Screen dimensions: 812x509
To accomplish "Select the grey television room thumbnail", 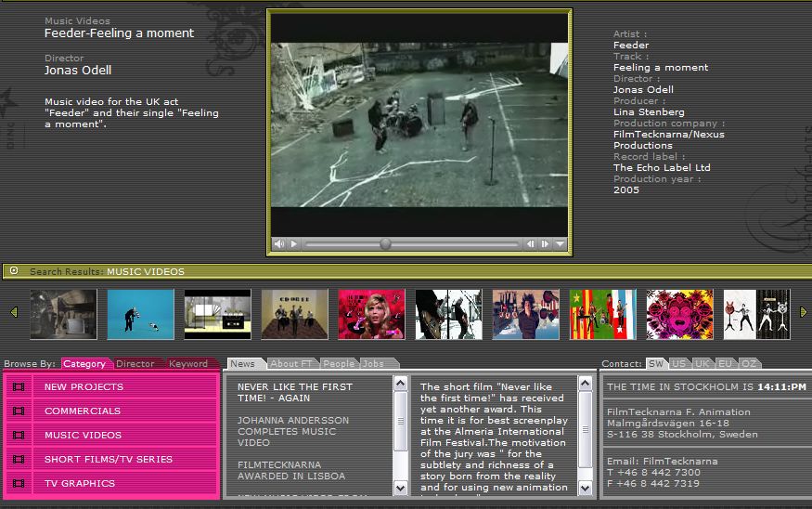I will [x=64, y=314].
